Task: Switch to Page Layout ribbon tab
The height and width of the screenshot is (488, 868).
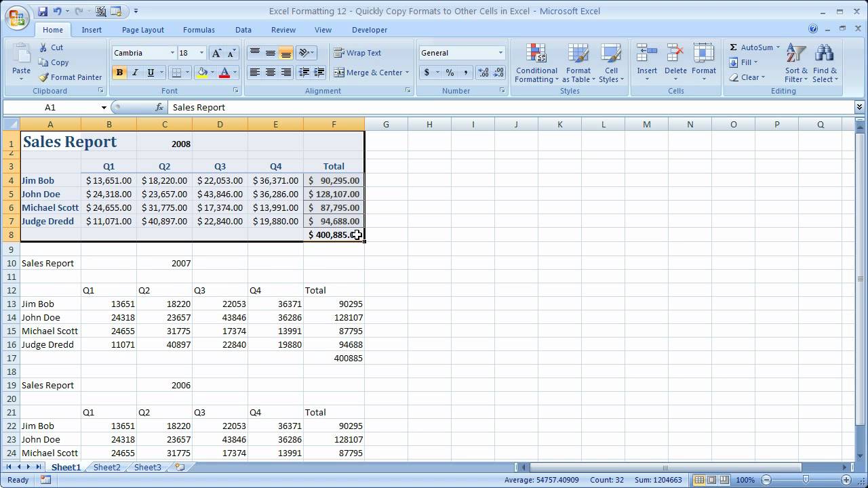Action: [143, 30]
